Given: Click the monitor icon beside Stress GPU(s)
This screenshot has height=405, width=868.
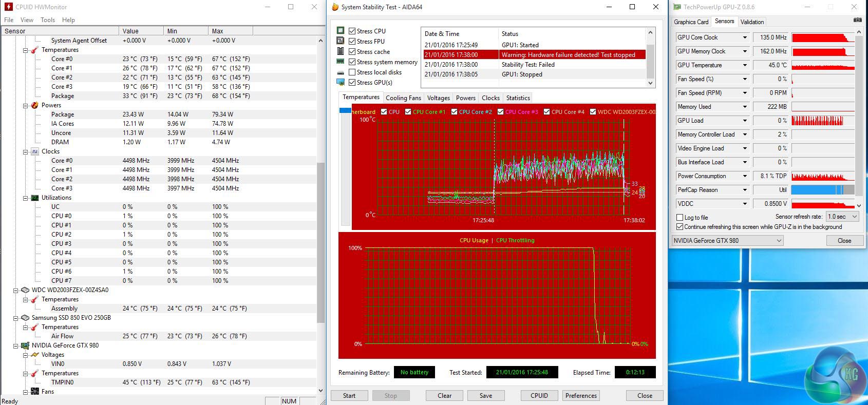Looking at the screenshot, I should (x=340, y=82).
